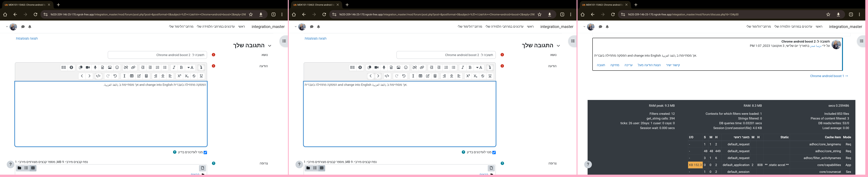Collapse 'התגובה שלך' section in left window
Screen dimensions: 868x177
pos(270,46)
